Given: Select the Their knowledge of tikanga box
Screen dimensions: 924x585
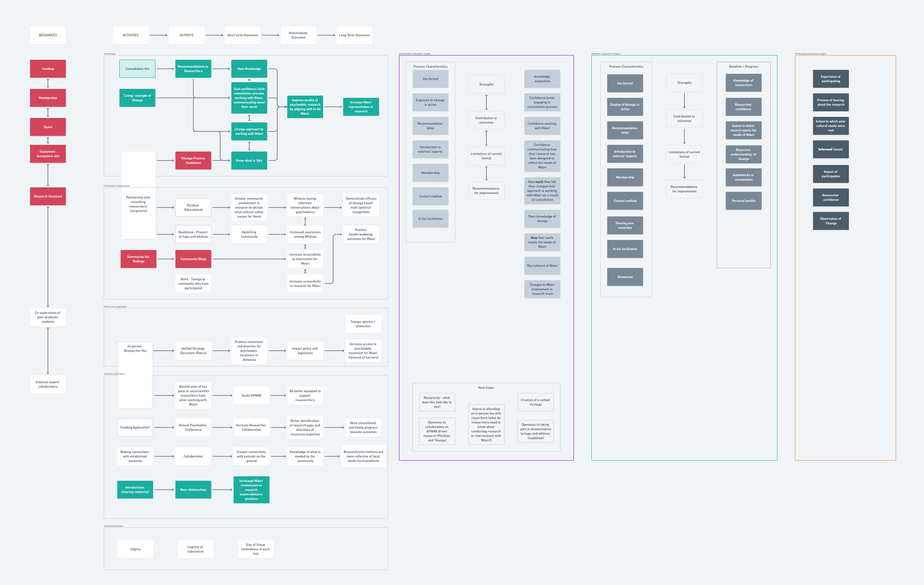Looking at the screenshot, I should coord(542,219).
